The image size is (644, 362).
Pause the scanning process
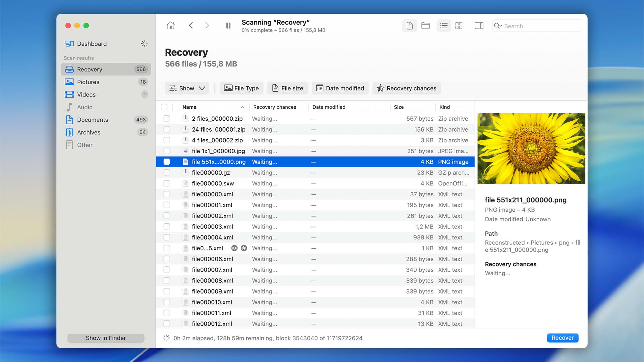[x=228, y=25]
